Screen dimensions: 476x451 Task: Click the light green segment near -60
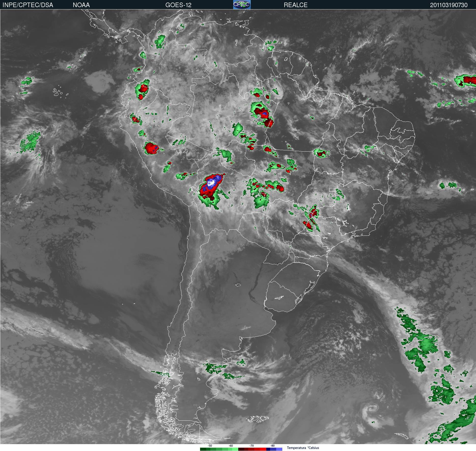coord(235,449)
